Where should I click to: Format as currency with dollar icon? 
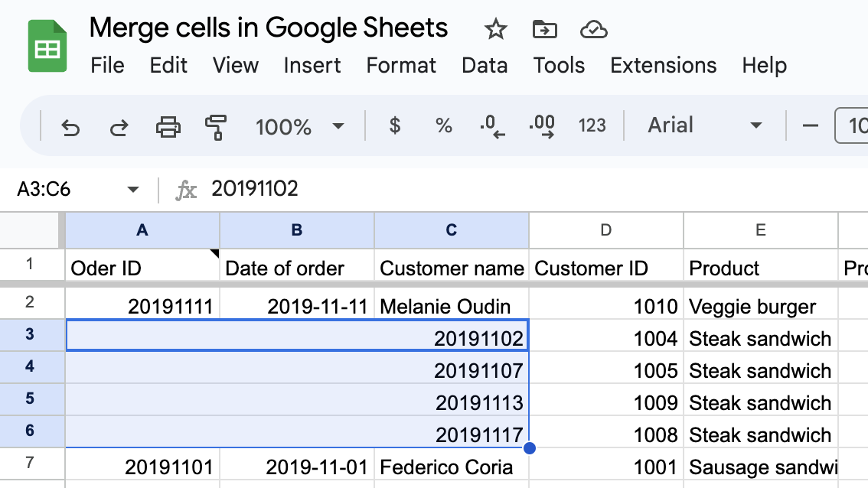395,125
